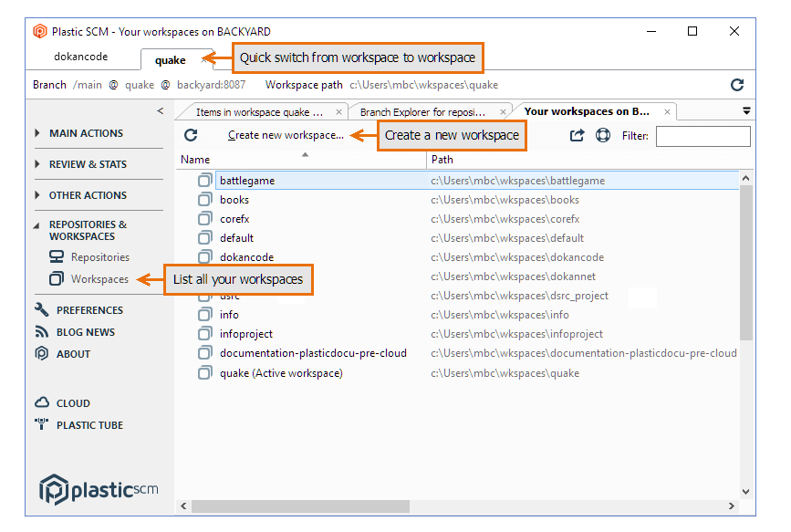Click the /main branch label
Viewport: 791px width, 532px height.
(88, 85)
